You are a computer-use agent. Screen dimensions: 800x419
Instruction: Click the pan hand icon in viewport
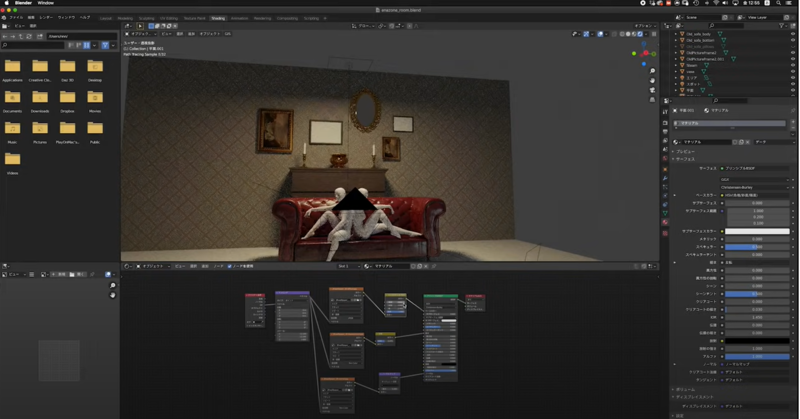(x=652, y=80)
